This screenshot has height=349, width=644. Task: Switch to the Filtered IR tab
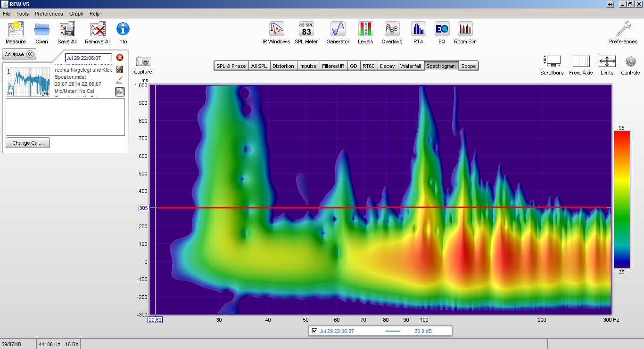tap(333, 66)
